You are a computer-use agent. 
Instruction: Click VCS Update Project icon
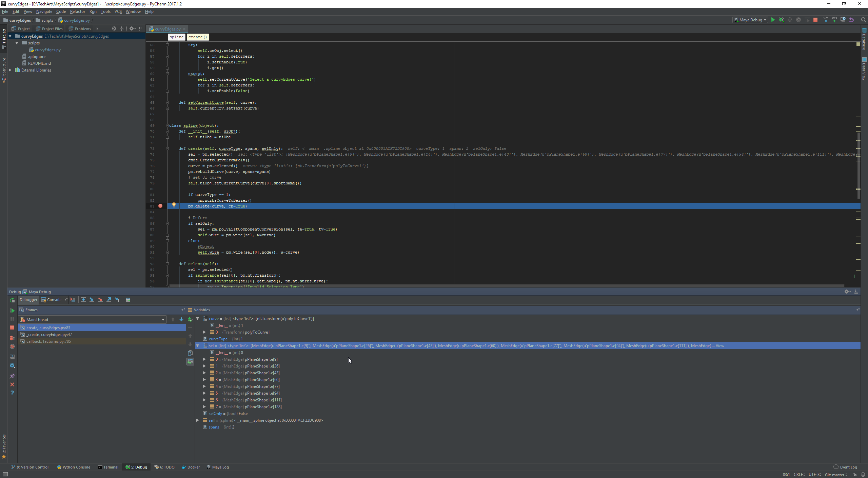826,20
